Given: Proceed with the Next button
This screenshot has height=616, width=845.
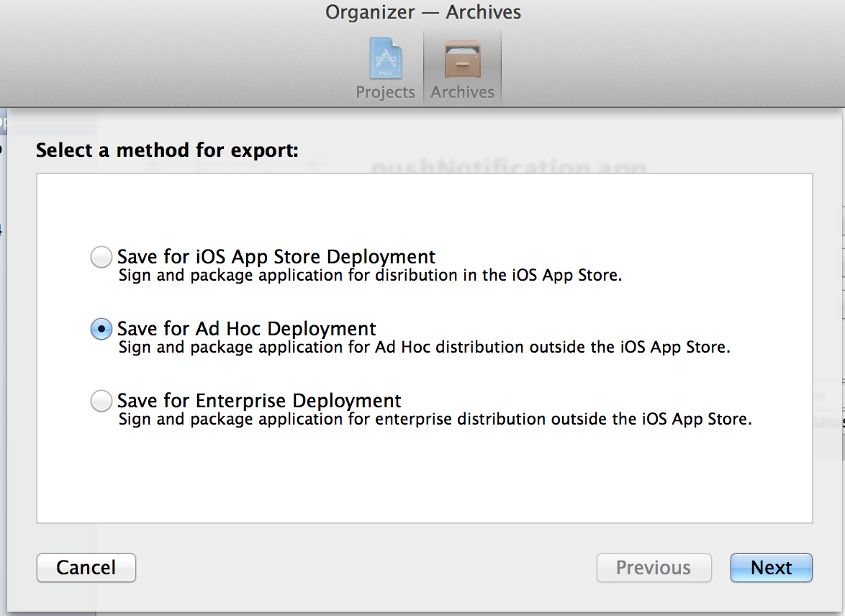Looking at the screenshot, I should click(x=771, y=568).
